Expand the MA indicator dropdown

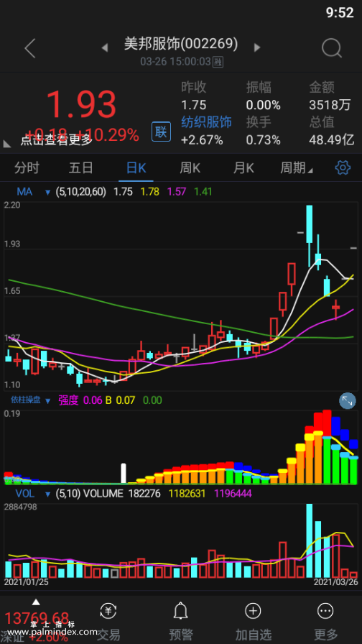[x=48, y=192]
